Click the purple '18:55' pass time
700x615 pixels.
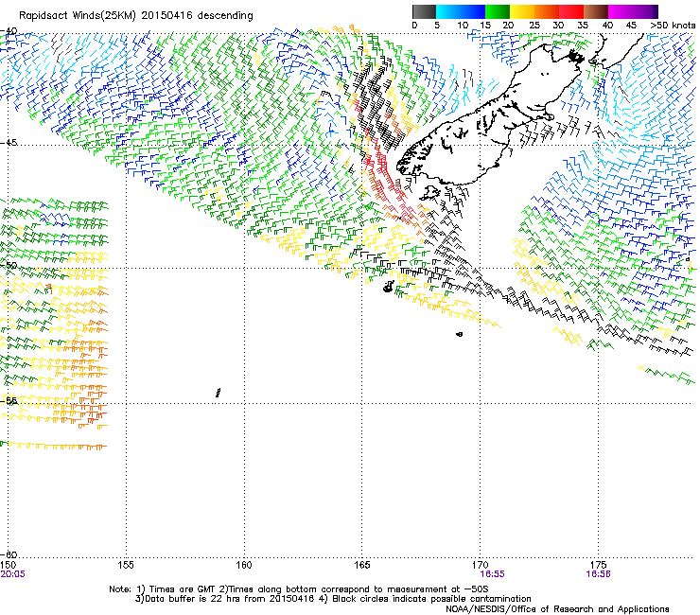492,574
